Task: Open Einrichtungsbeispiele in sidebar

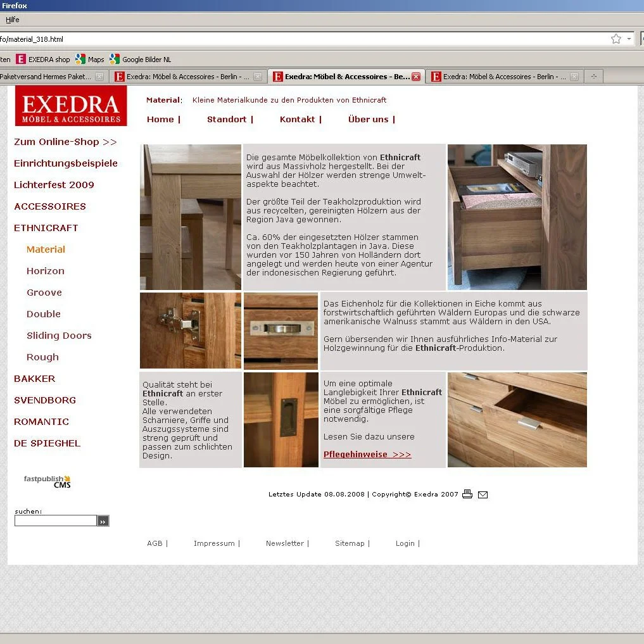Action: click(66, 163)
